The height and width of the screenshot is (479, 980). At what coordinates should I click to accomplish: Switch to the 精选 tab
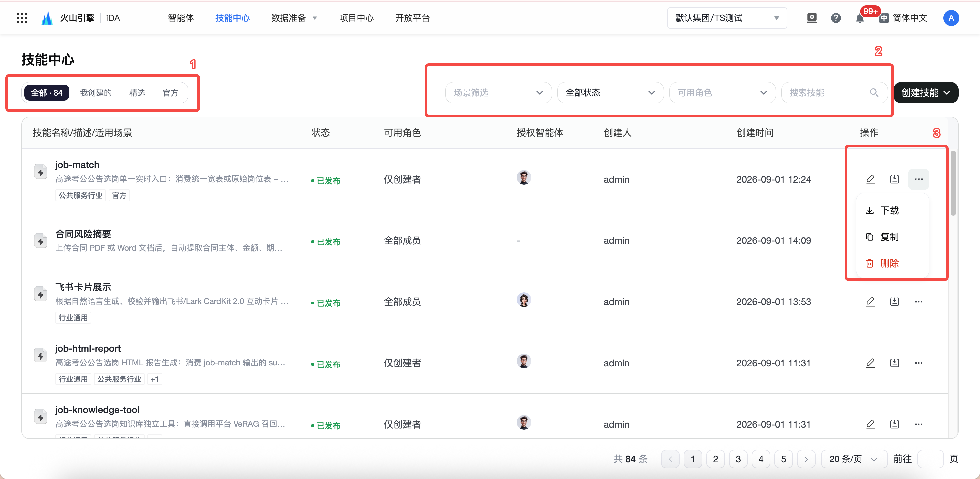(137, 92)
